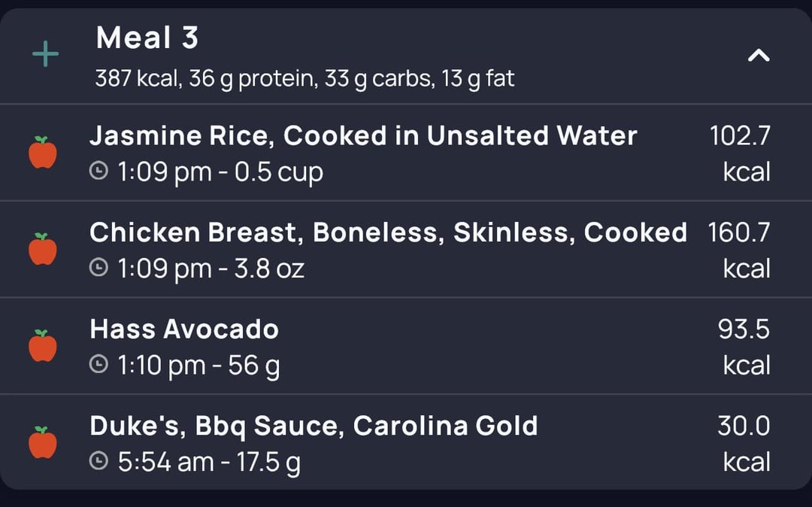The width and height of the screenshot is (812, 507).
Task: Tap the 93.5 kcal value for Hass Avocado
Action: pyautogui.click(x=744, y=347)
